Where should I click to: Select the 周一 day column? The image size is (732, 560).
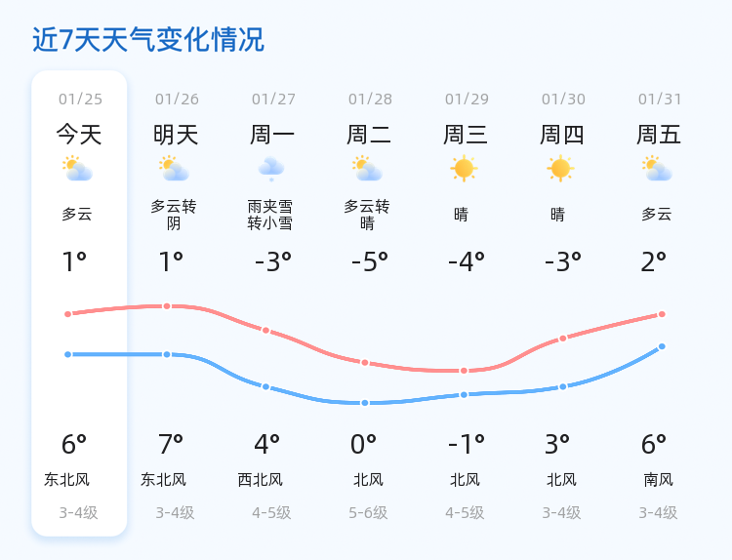coord(271,303)
